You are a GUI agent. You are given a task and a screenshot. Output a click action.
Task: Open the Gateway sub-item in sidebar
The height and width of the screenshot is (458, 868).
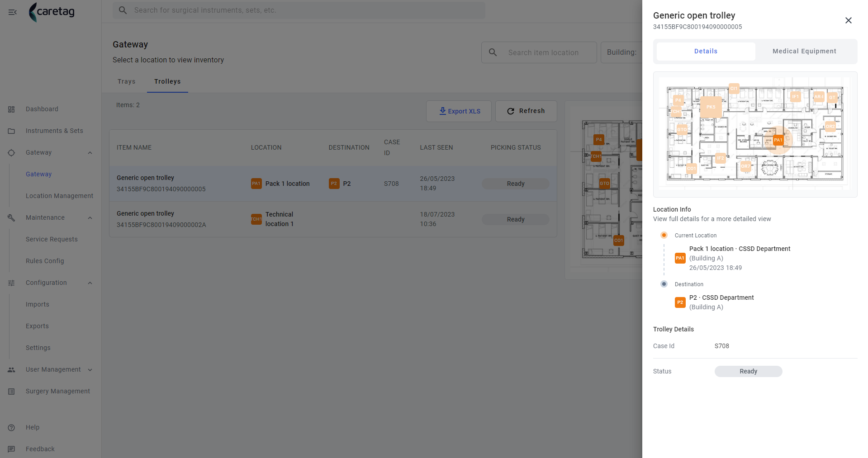point(39,175)
